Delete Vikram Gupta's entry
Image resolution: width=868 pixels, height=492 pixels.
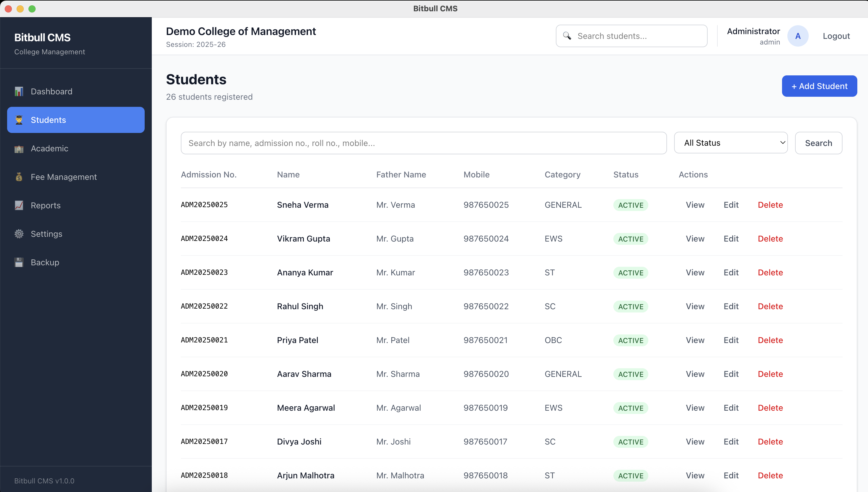pos(770,239)
